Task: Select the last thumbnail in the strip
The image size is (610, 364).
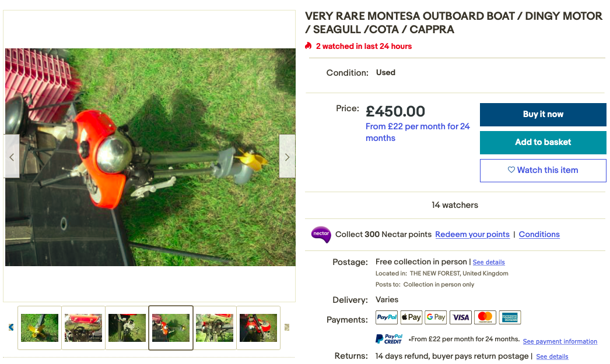Action: click(258, 328)
